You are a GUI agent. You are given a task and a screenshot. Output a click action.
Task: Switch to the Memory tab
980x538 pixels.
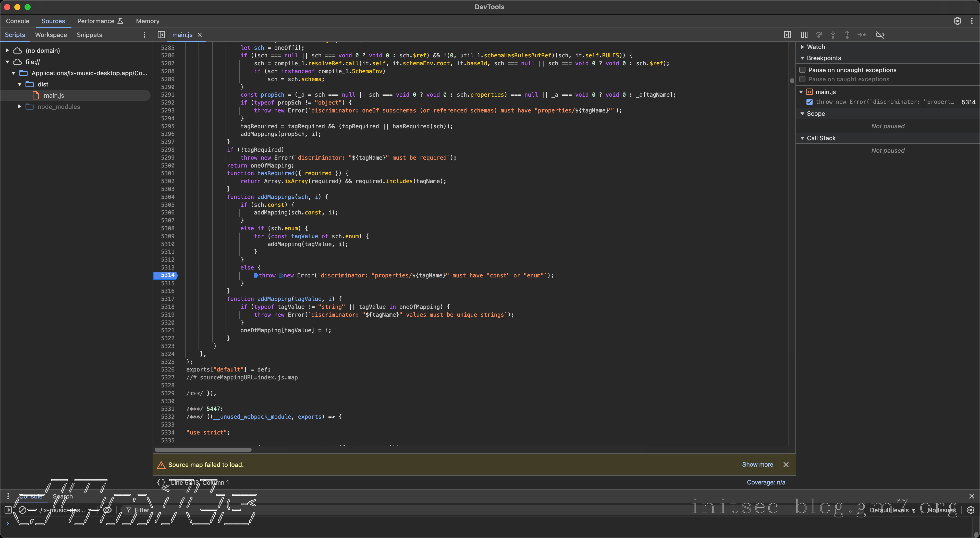coord(148,21)
